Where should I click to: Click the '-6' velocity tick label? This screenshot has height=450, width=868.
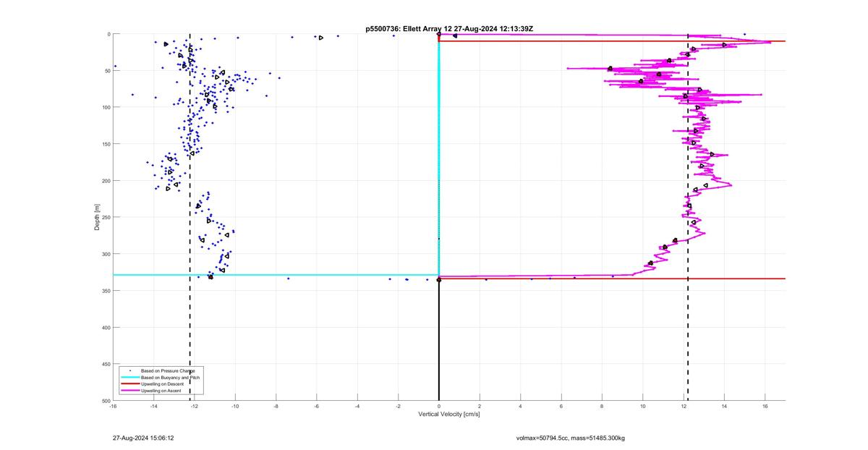point(317,407)
